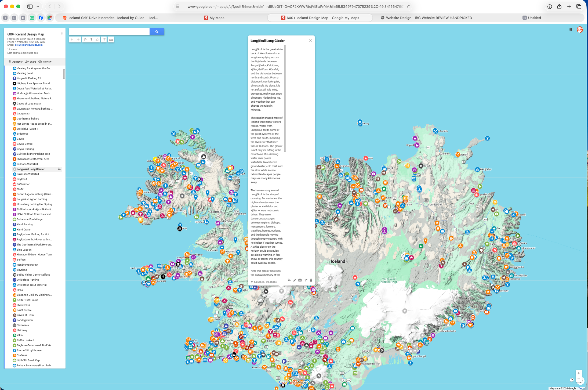Open a new Safari tab with plus
588x390 pixels.
click(x=569, y=6)
